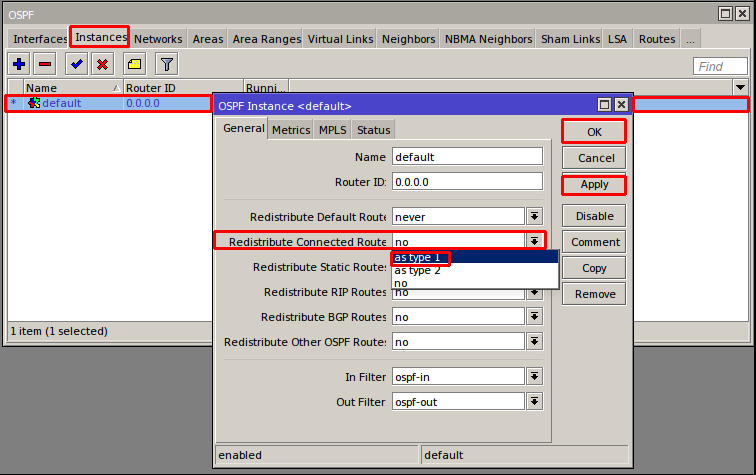
Task: Click the red minus Remove toolbar icon
Action: tap(45, 64)
